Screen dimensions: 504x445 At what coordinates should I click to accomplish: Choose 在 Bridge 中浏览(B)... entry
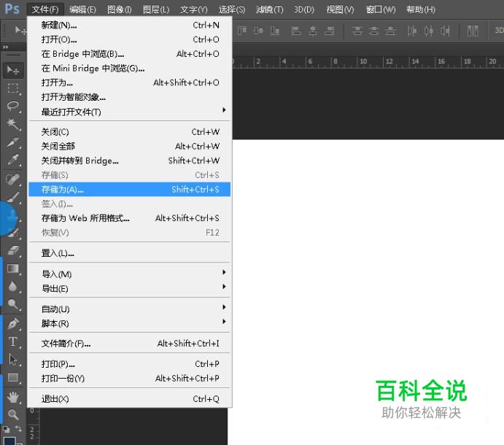click(130, 54)
